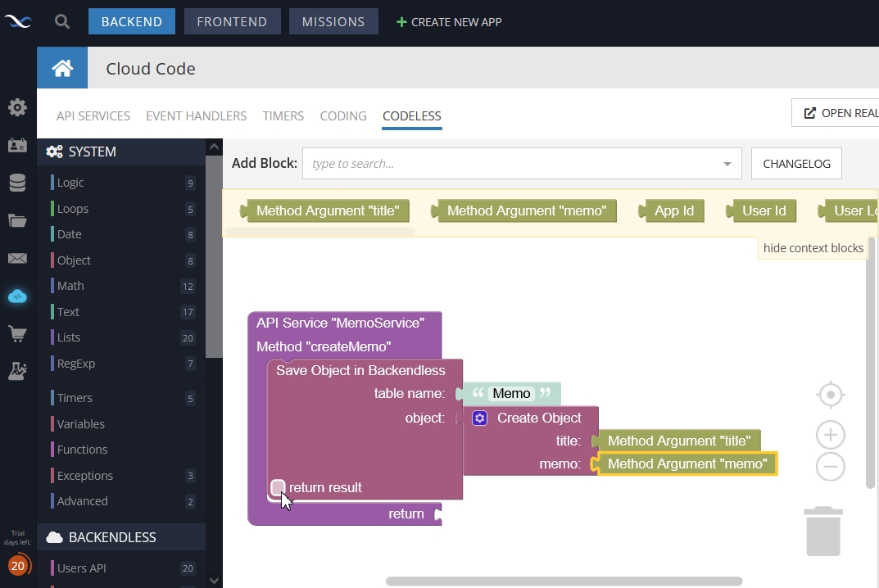Click the workspace horizontal scrollbar
879x588 pixels.
pos(564,581)
